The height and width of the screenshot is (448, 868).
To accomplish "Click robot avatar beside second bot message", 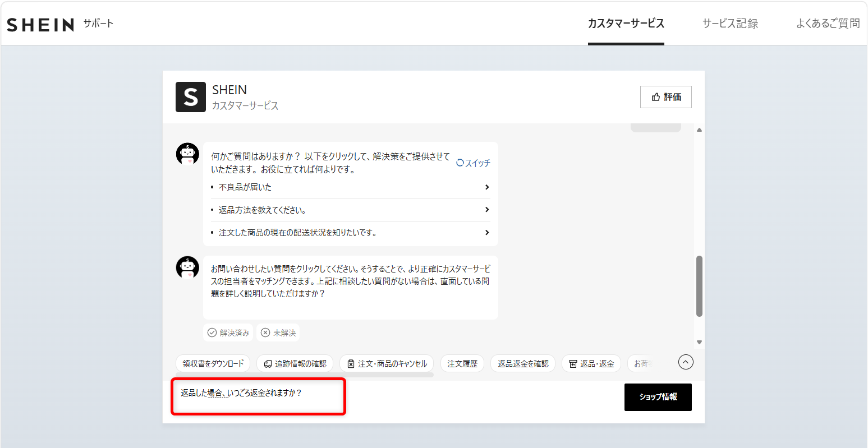I will (x=187, y=267).
